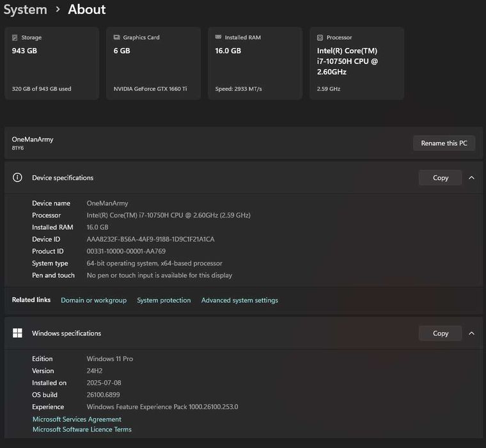Open the Storage 943 GB card
This screenshot has height=448, width=486.
[x=52, y=63]
